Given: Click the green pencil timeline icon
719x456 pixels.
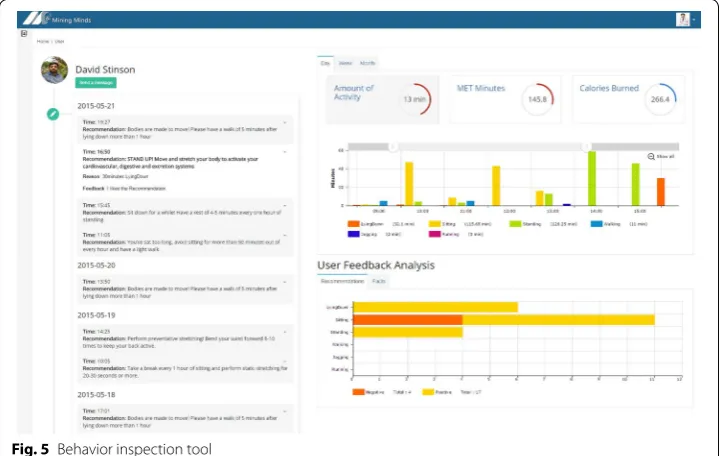Looking at the screenshot, I should click(53, 114).
